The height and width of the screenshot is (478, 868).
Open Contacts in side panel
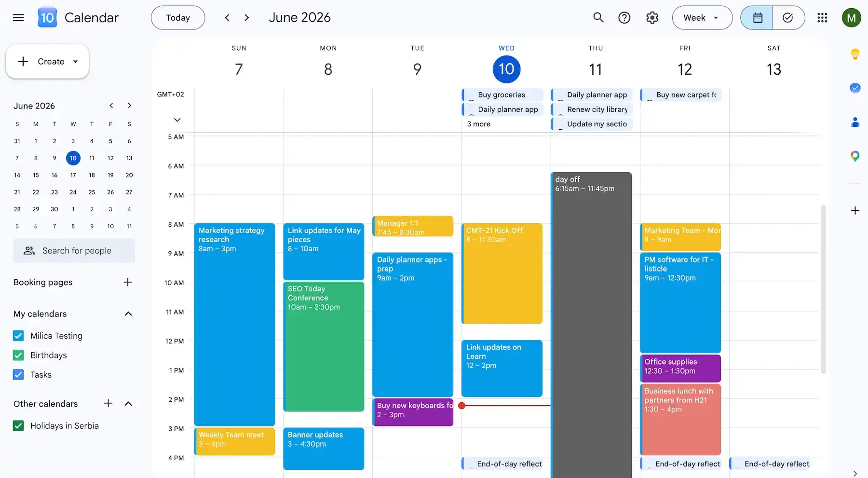855,122
